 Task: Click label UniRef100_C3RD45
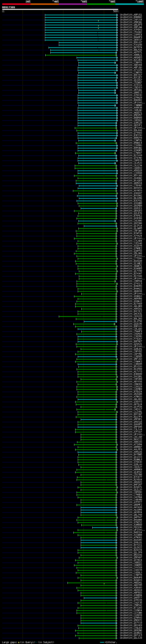[131, 364]
